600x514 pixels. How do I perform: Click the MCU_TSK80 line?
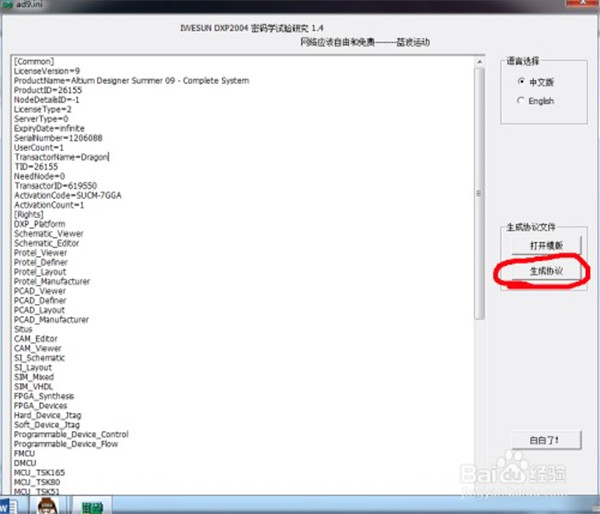pyautogui.click(x=37, y=483)
